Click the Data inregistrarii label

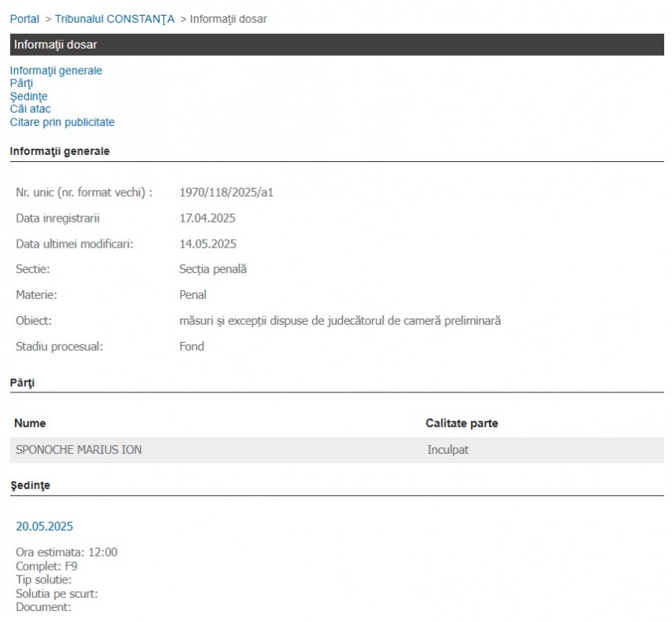pyautogui.click(x=57, y=218)
